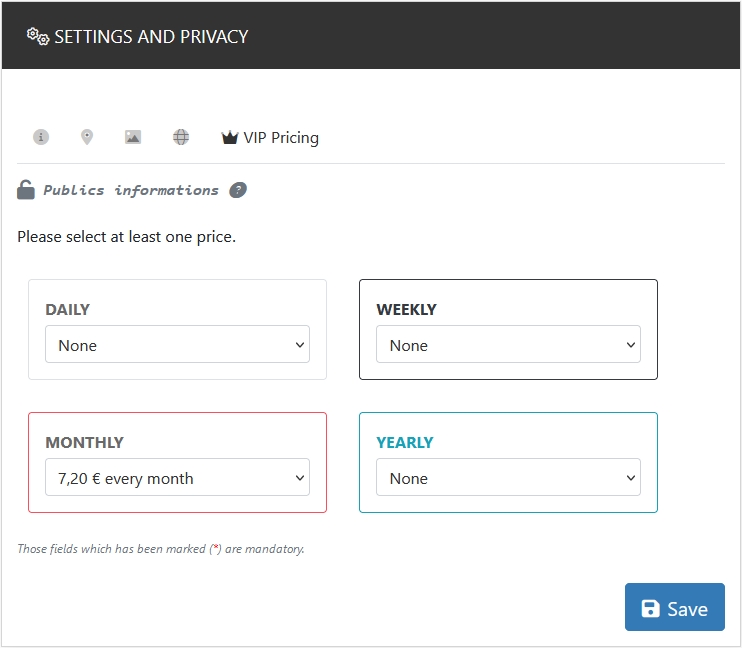Expand the Yearly price dropdown

click(x=508, y=478)
